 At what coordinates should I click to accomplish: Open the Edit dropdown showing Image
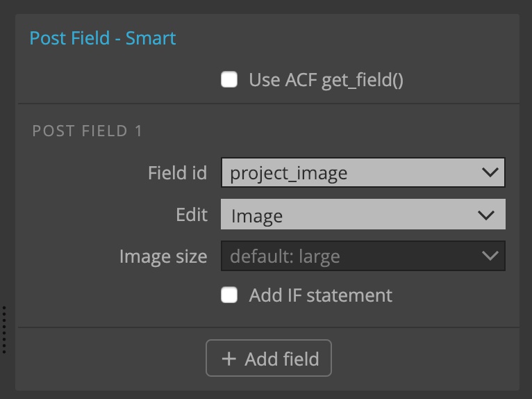point(363,214)
